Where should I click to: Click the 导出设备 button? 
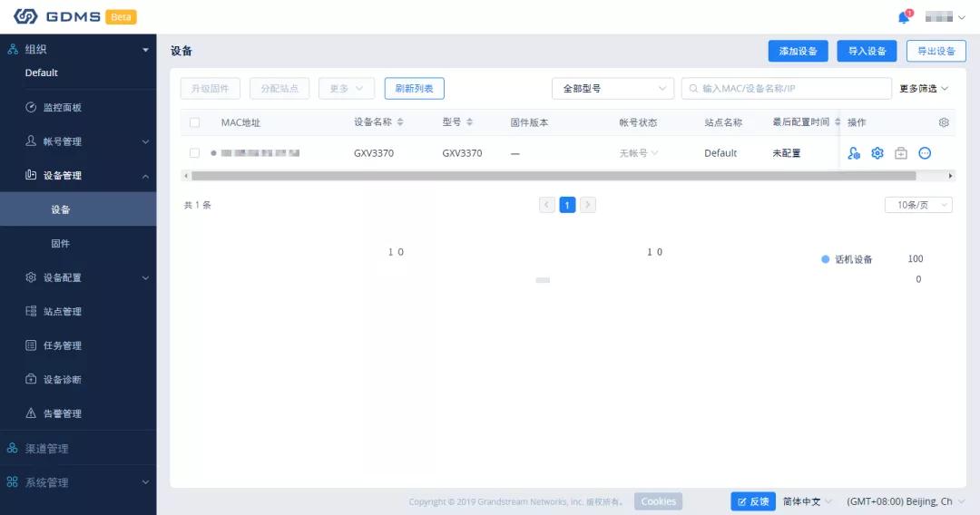[936, 51]
